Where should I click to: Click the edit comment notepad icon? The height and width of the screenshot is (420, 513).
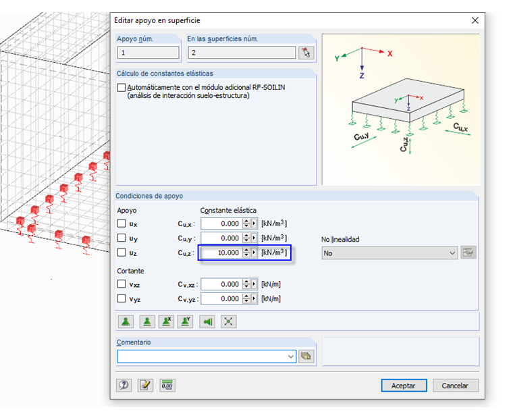pyautogui.click(x=145, y=386)
